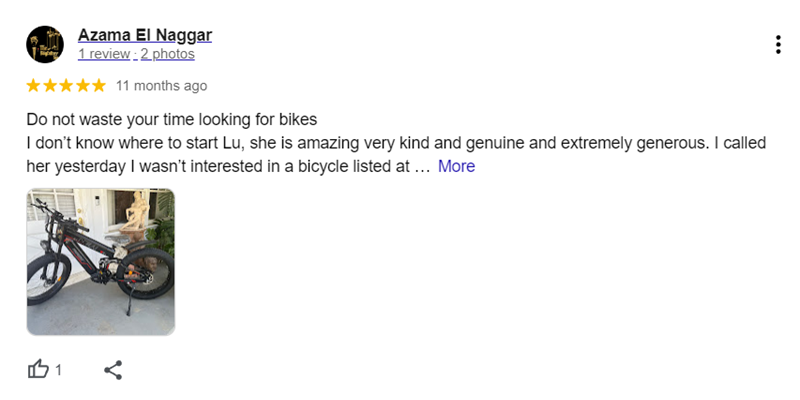Image resolution: width=800 pixels, height=400 pixels.
Task: Click the fourth rating star
Action: (x=82, y=86)
